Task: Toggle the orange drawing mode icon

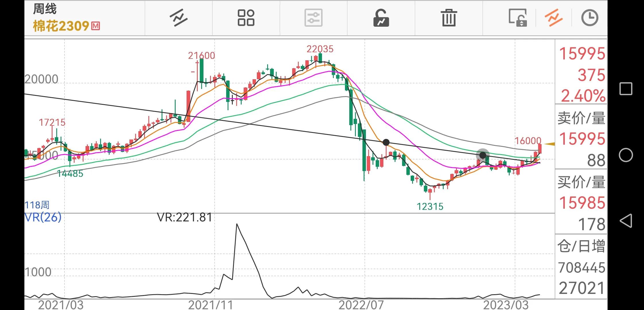Action: click(x=553, y=18)
